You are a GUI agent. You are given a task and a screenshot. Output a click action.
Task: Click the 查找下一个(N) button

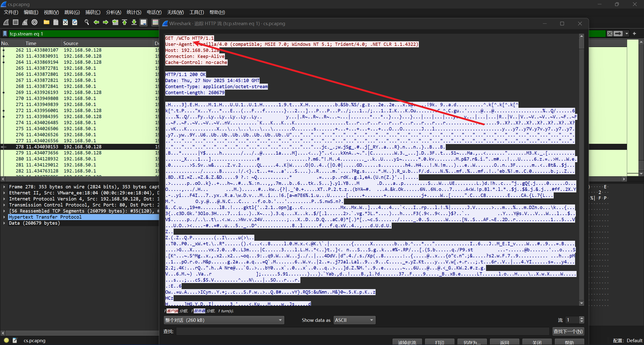coord(568,331)
